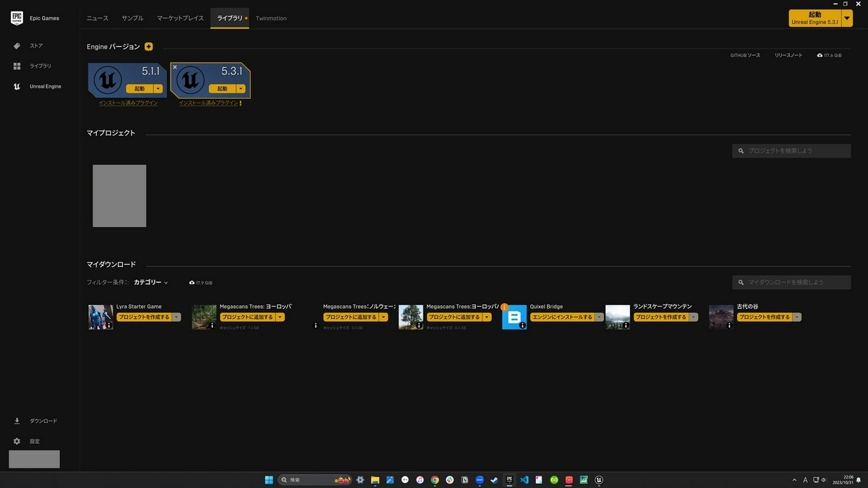Open Megascans Trees ノルウェー dropdown arrow
Image resolution: width=868 pixels, height=488 pixels.
(383, 317)
